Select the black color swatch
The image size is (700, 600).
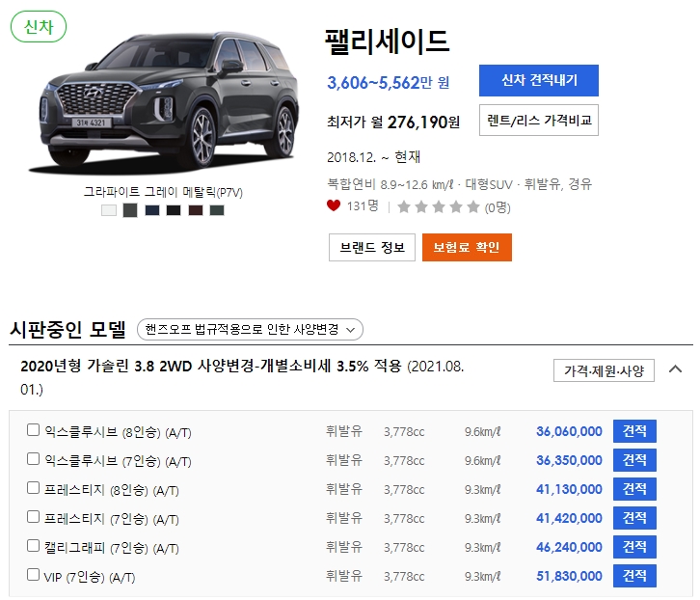(x=174, y=210)
